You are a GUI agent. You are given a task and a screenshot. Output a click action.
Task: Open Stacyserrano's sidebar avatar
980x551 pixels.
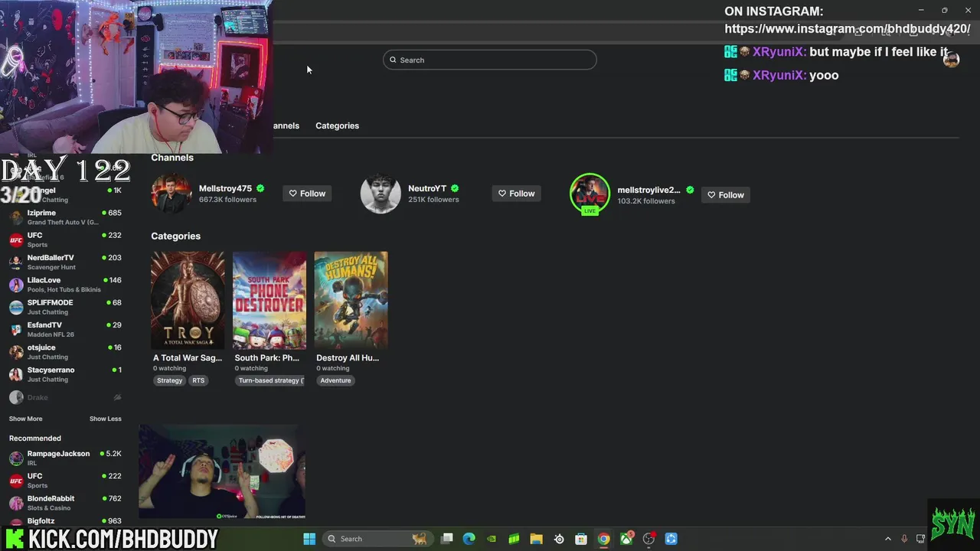[x=16, y=374]
